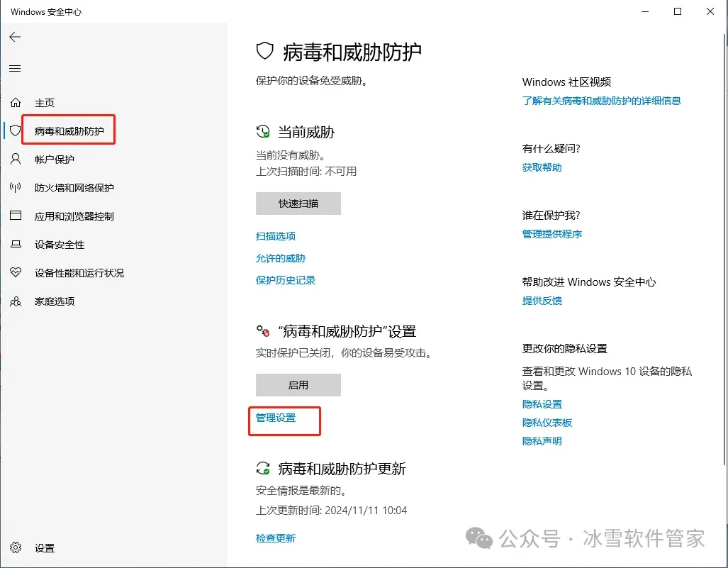Click the refresh icon by 病毒和威胁防护更新

(263, 468)
